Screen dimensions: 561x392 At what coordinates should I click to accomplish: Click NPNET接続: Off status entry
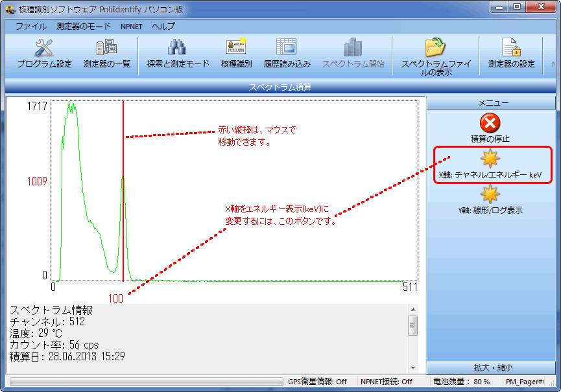tap(386, 382)
